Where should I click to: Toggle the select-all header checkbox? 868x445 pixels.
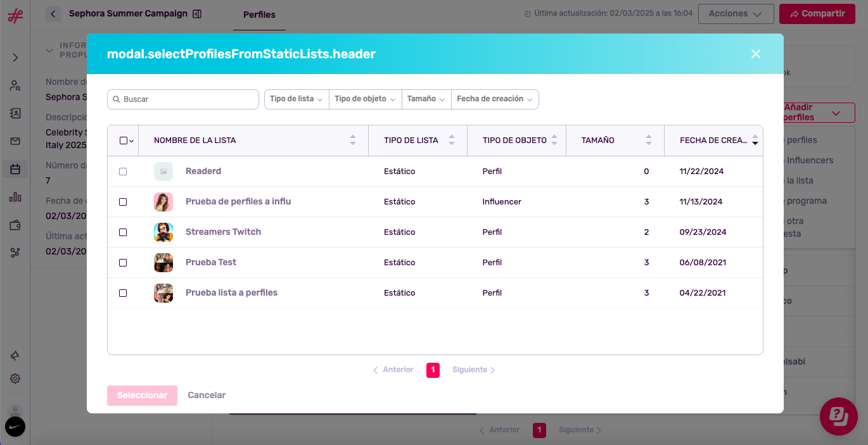coord(123,141)
